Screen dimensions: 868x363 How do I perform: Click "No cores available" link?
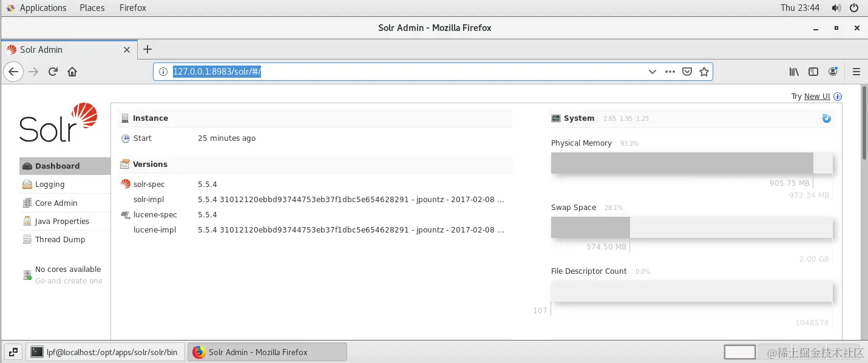(68, 270)
